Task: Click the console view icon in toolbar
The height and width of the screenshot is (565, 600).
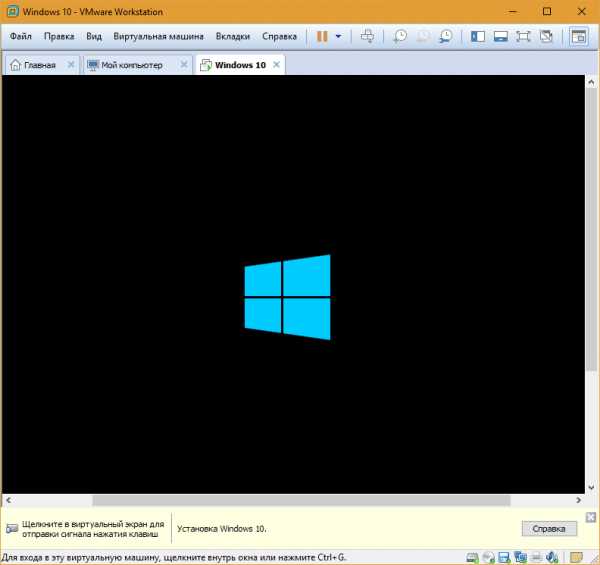Action: point(579,36)
